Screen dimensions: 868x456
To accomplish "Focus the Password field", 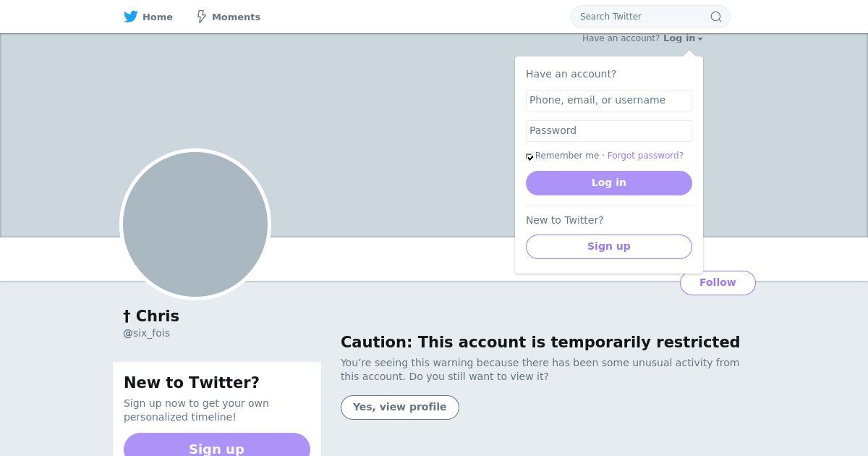I will click(x=608, y=130).
